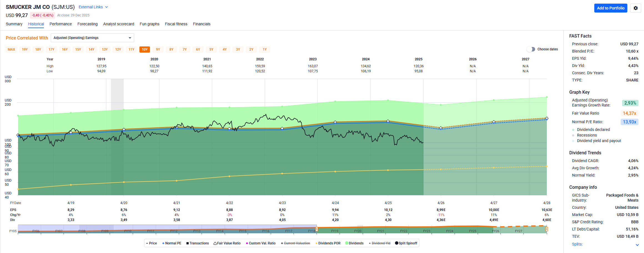This screenshot has width=644, height=253.
Task: Click the Normal PE legend marker
Action: tap(163, 243)
